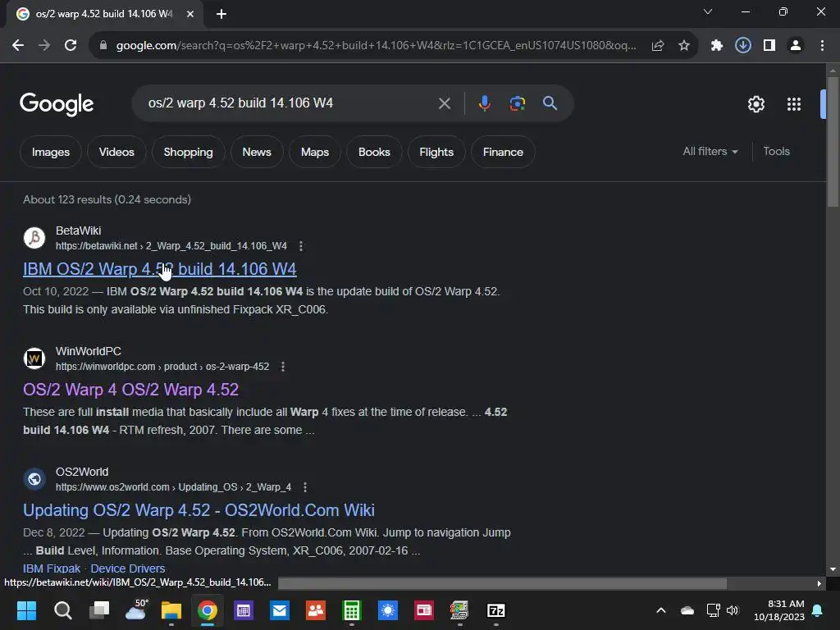Toggle the Chrome side panel
This screenshot has width=840, height=630.
pyautogui.click(x=769, y=46)
